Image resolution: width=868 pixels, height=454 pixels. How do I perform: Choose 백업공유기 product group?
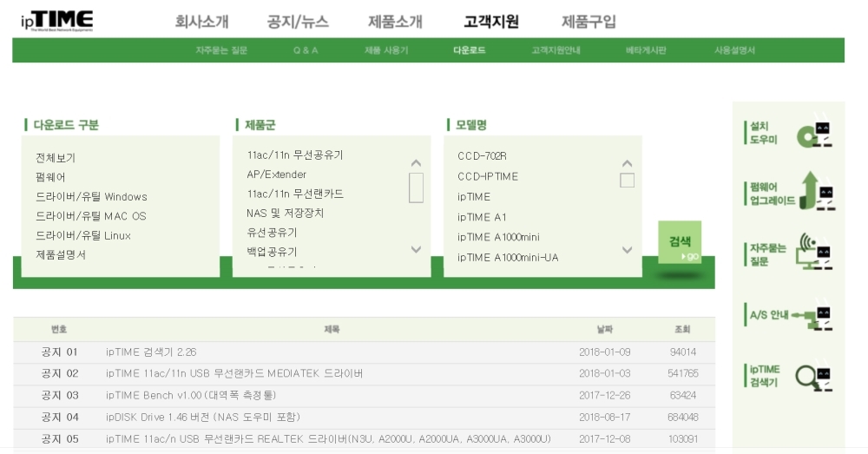pos(272,252)
